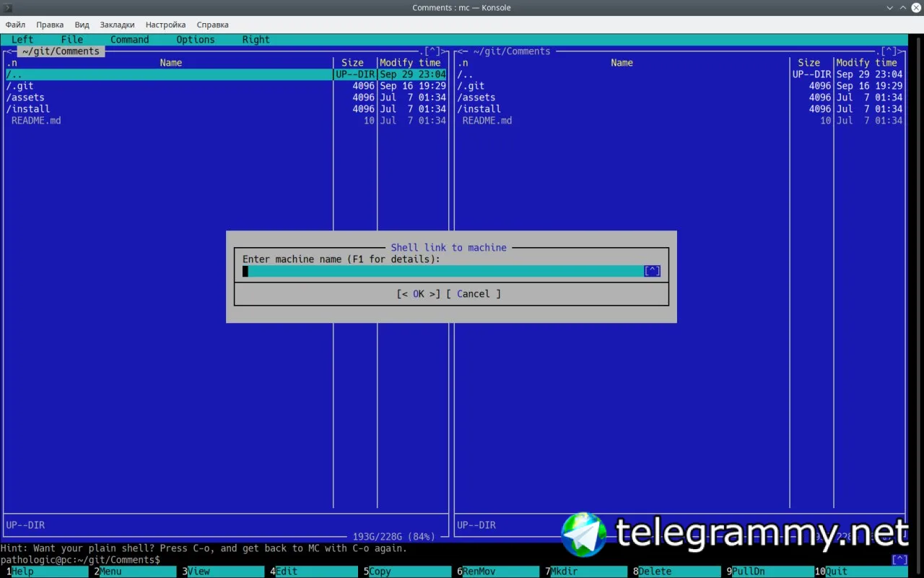Open command line history [^] at bottom

point(899,560)
